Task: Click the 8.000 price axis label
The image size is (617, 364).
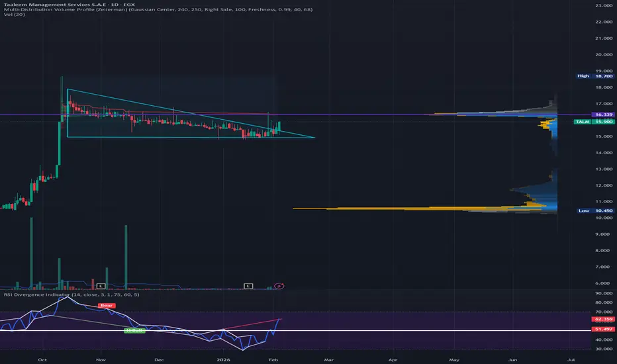Action: click(x=602, y=251)
